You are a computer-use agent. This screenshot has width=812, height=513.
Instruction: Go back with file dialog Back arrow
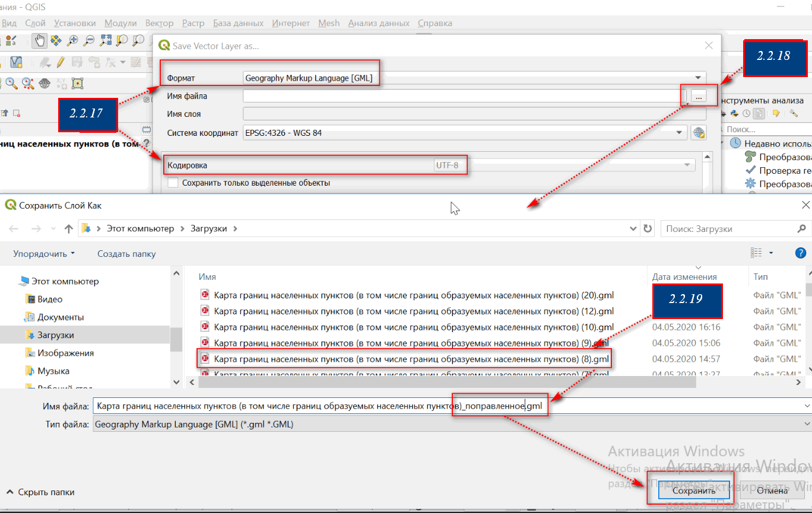[x=14, y=228]
